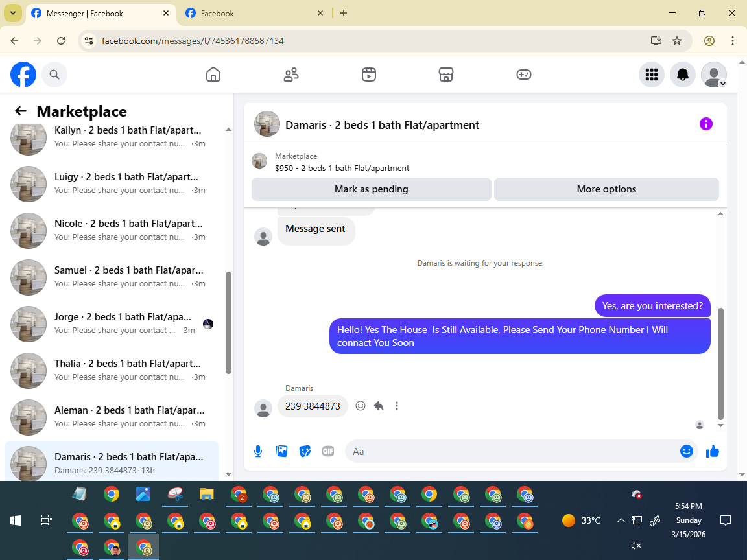Go back in browser history
Image resolution: width=747 pixels, height=560 pixels.
coord(14,41)
